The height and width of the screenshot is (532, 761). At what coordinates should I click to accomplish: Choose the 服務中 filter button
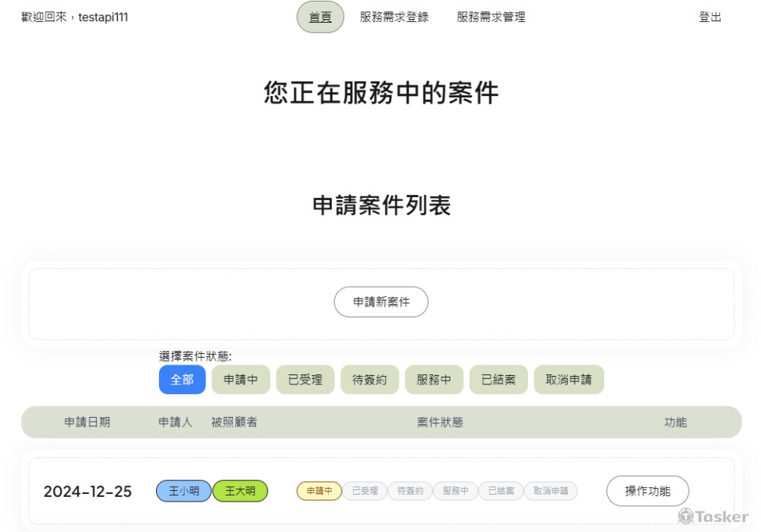tap(434, 380)
